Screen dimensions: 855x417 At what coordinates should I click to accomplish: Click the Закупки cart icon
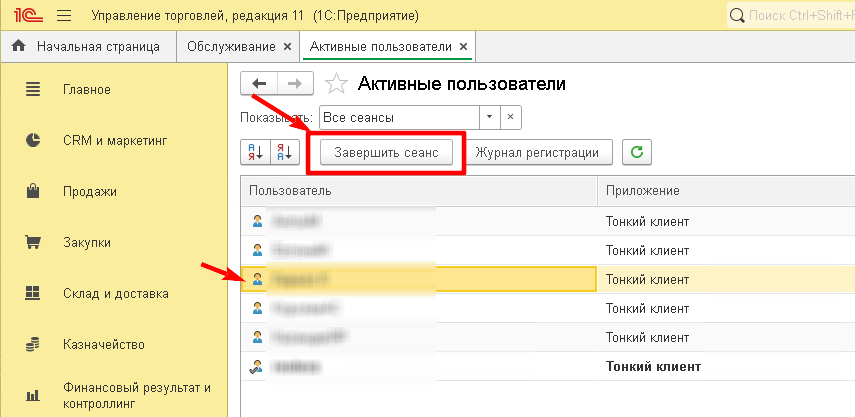[33, 242]
